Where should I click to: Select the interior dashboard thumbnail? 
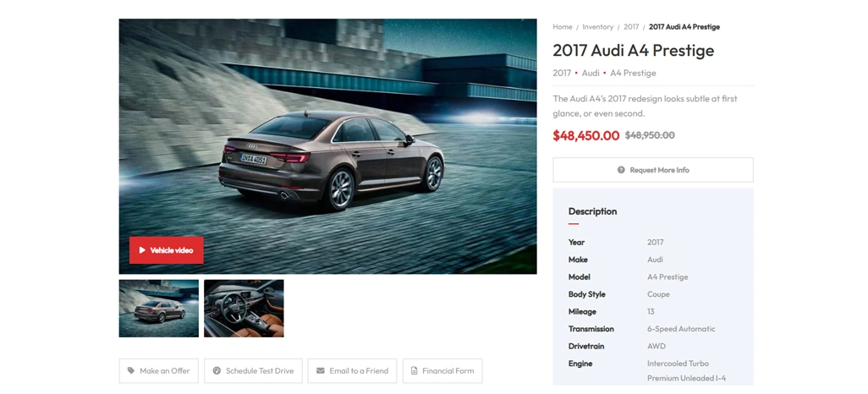point(244,309)
